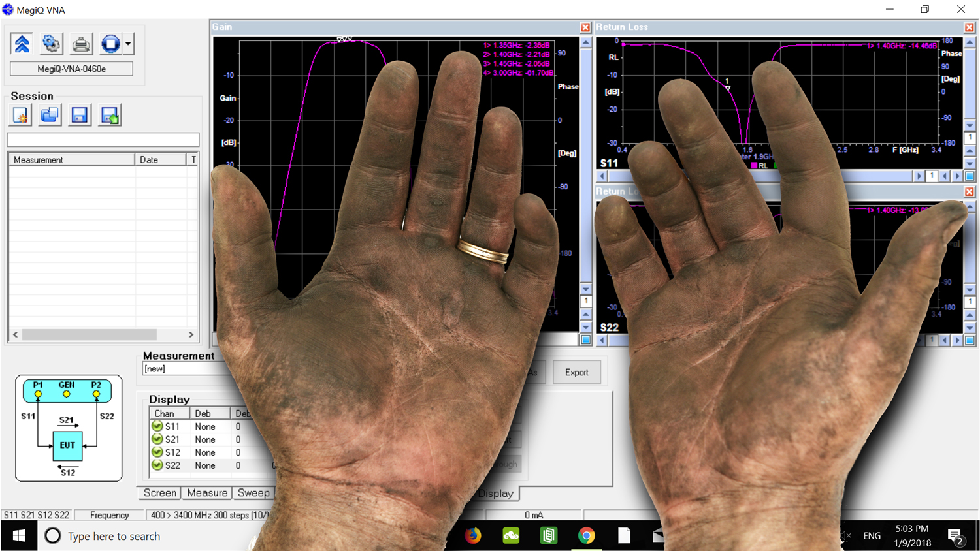Click the Export button

[x=576, y=372]
